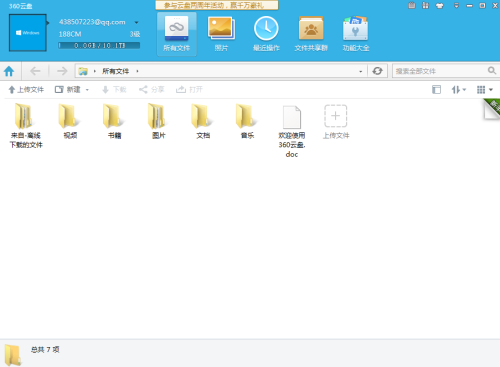Image resolution: width=500 pixels, height=367 pixels.
Task: Click the 上传文件 plus placeholder tile
Action: tap(336, 121)
